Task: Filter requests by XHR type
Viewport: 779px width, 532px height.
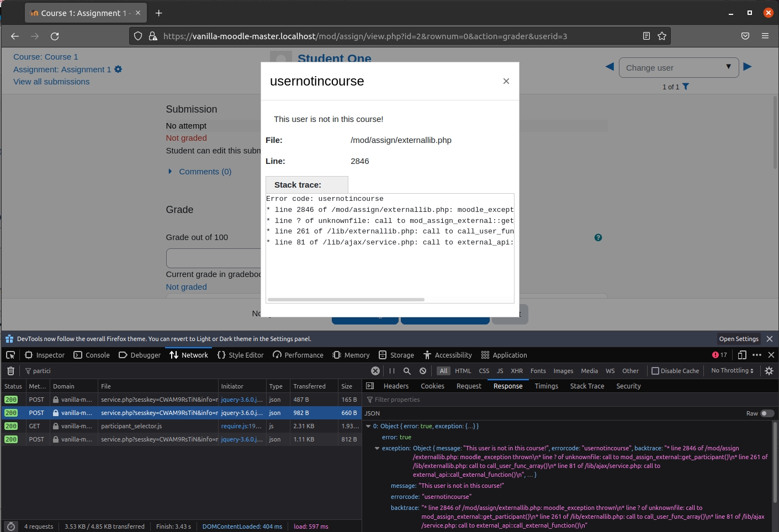Action: tap(517, 371)
